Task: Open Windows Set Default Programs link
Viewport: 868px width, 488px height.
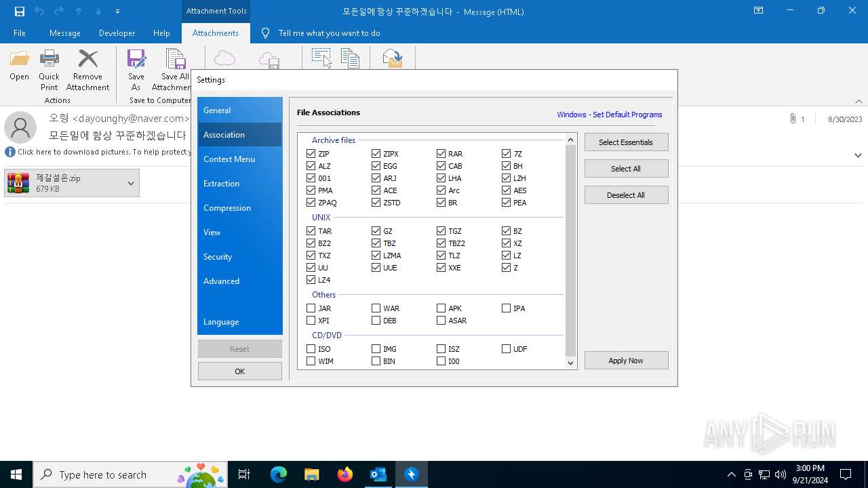Action: click(x=610, y=115)
